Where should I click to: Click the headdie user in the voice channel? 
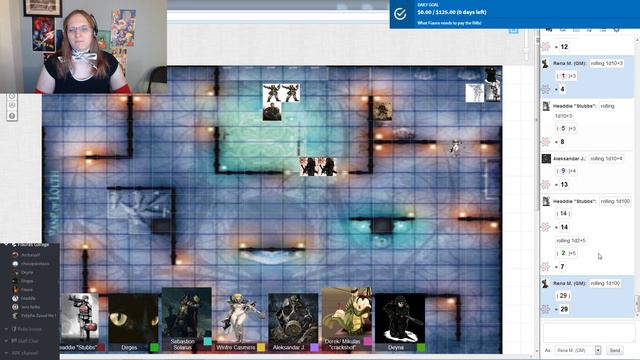[x=28, y=298]
